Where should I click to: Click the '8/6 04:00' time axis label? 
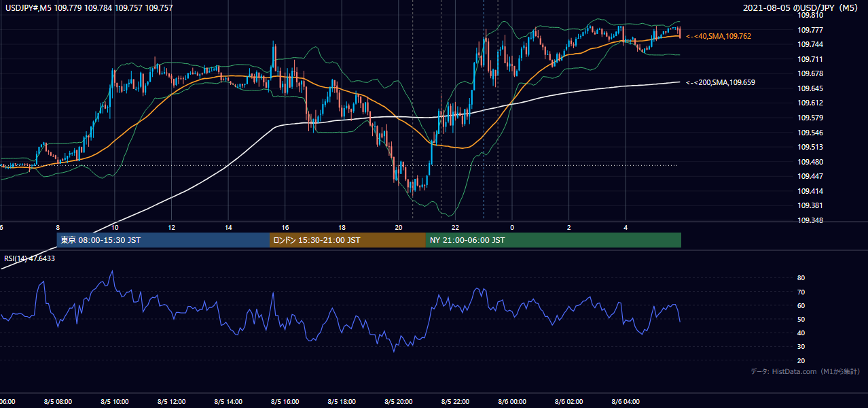tap(626, 402)
